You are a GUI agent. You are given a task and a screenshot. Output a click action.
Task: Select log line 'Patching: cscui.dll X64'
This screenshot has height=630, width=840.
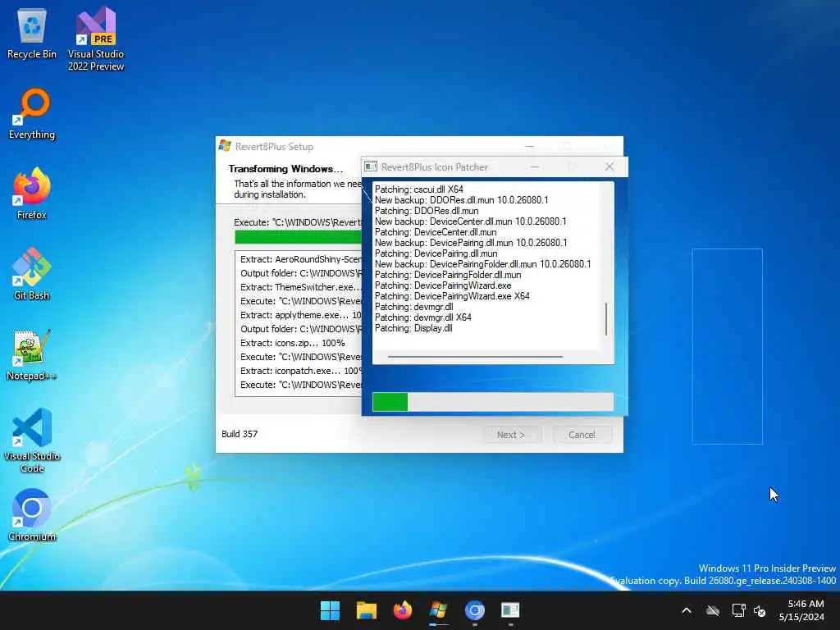pos(419,189)
